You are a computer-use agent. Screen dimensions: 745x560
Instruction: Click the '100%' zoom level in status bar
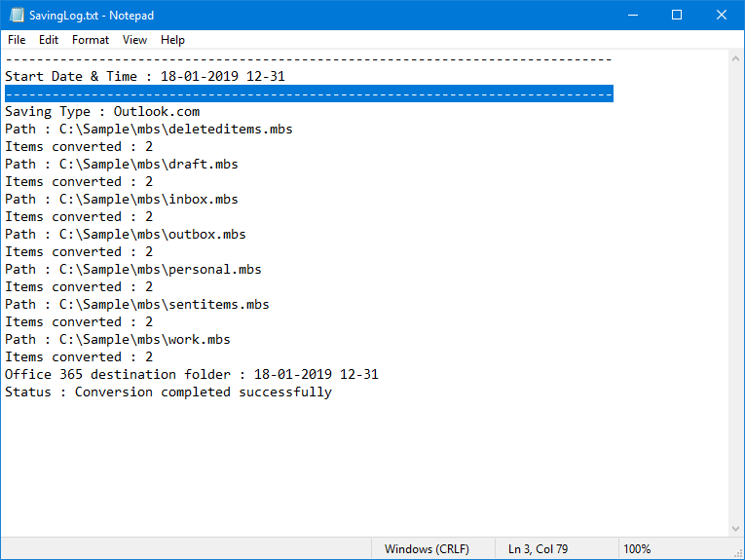[x=637, y=549]
